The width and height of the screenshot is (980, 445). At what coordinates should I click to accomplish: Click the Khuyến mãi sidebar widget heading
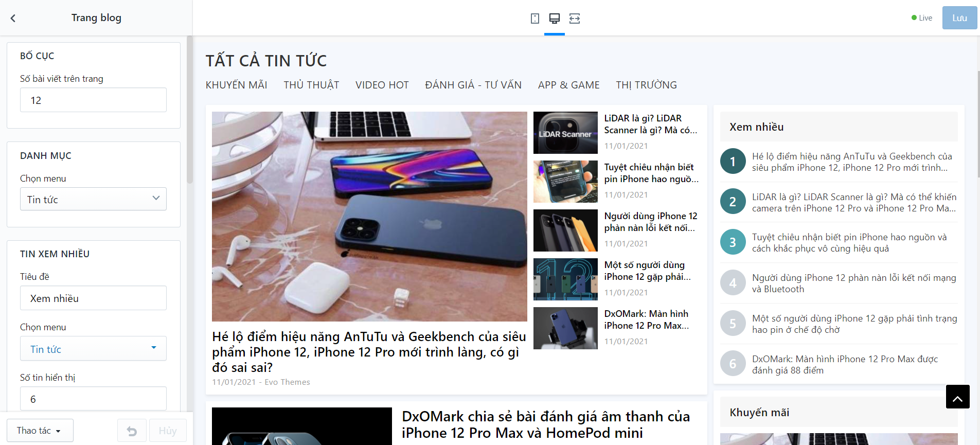[759, 413]
